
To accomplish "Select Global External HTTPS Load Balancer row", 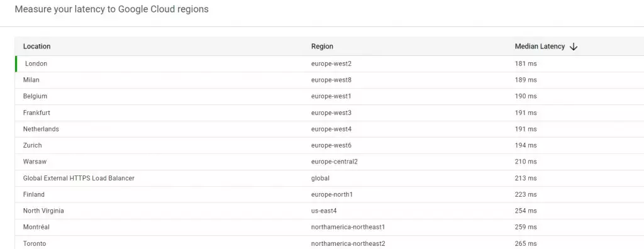I will [x=330, y=178].
